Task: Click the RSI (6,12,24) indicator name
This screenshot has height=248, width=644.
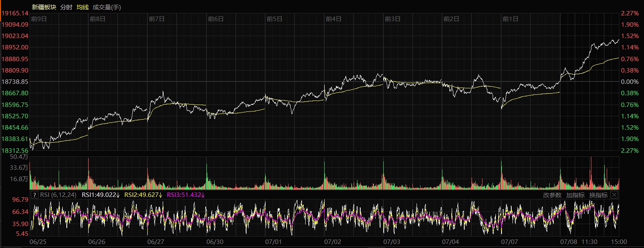Action: 58,195
